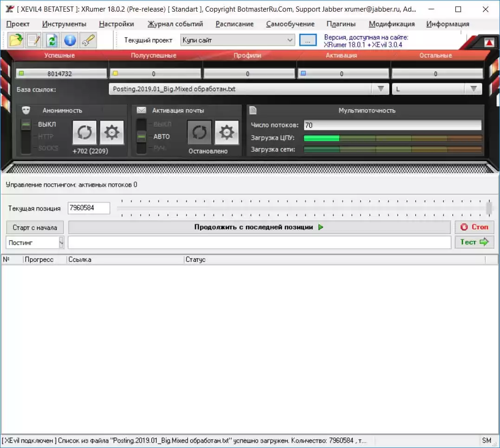Open the Проект menu

[18, 24]
